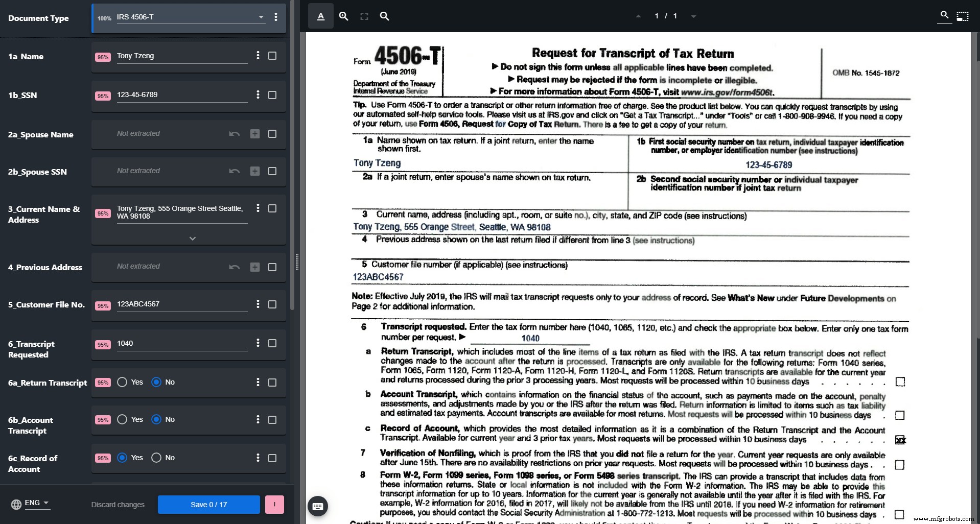This screenshot has height=524, width=980.
Task: Click the plus icon on 2a_Spouse Name field
Action: [x=255, y=134]
